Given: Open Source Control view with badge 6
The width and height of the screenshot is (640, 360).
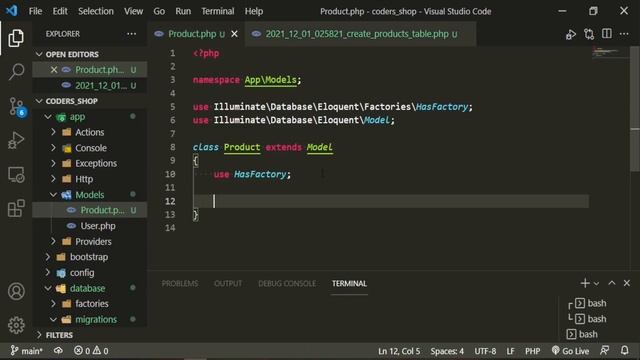Looking at the screenshot, I should (17, 107).
